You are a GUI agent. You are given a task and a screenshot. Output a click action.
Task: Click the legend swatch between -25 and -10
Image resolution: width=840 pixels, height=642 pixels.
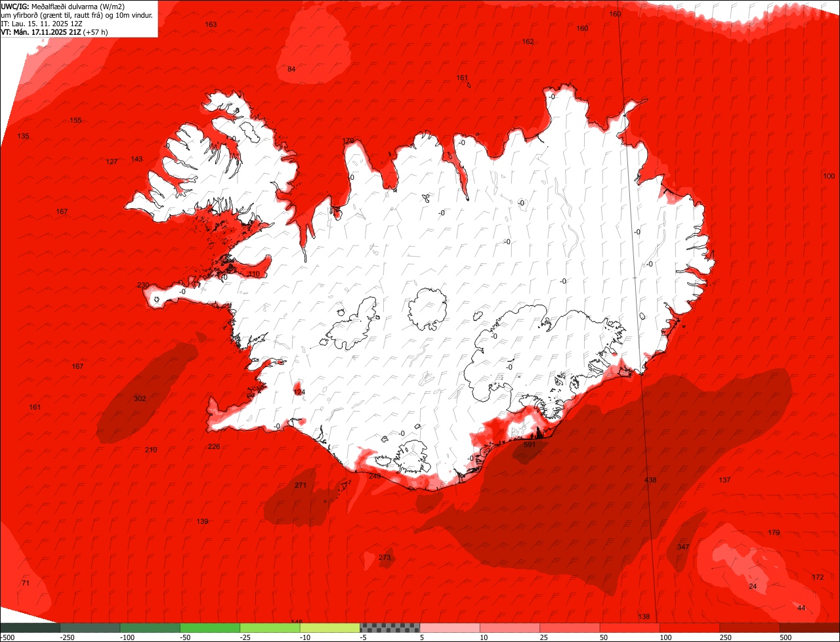tap(270, 628)
